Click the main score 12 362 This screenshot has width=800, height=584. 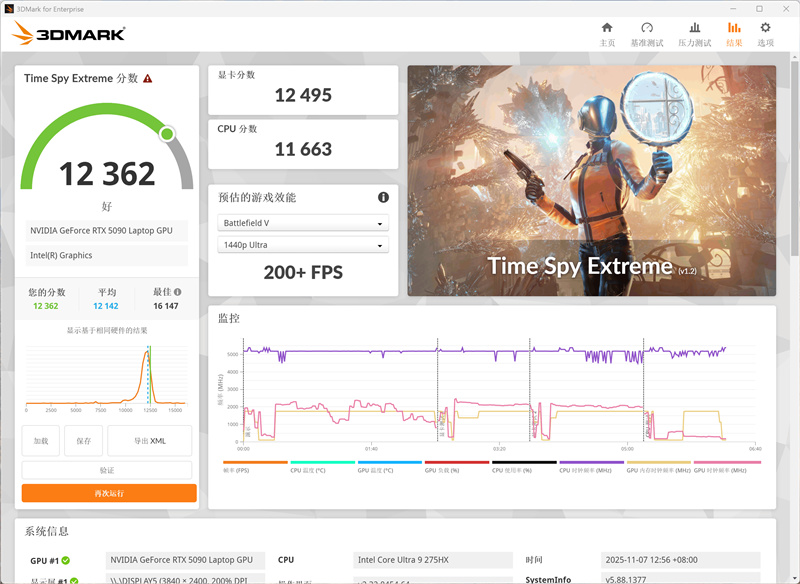[x=107, y=174]
